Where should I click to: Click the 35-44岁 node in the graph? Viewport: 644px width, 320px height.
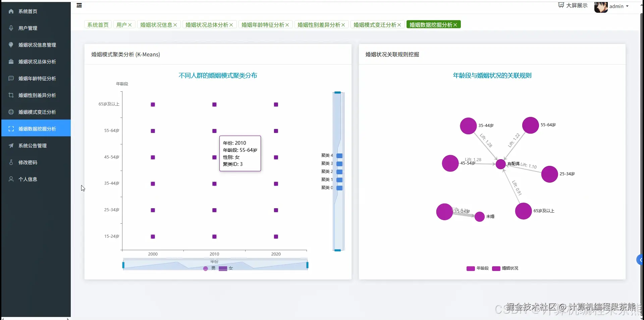tap(468, 126)
